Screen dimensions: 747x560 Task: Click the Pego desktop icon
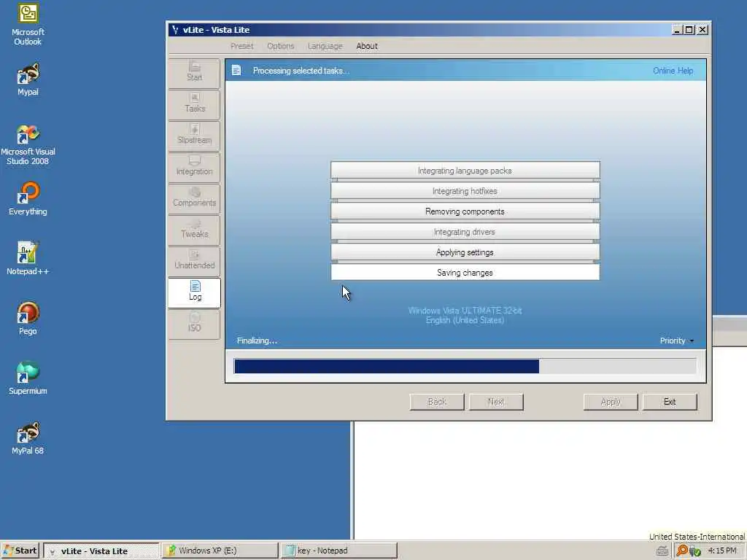point(28,318)
